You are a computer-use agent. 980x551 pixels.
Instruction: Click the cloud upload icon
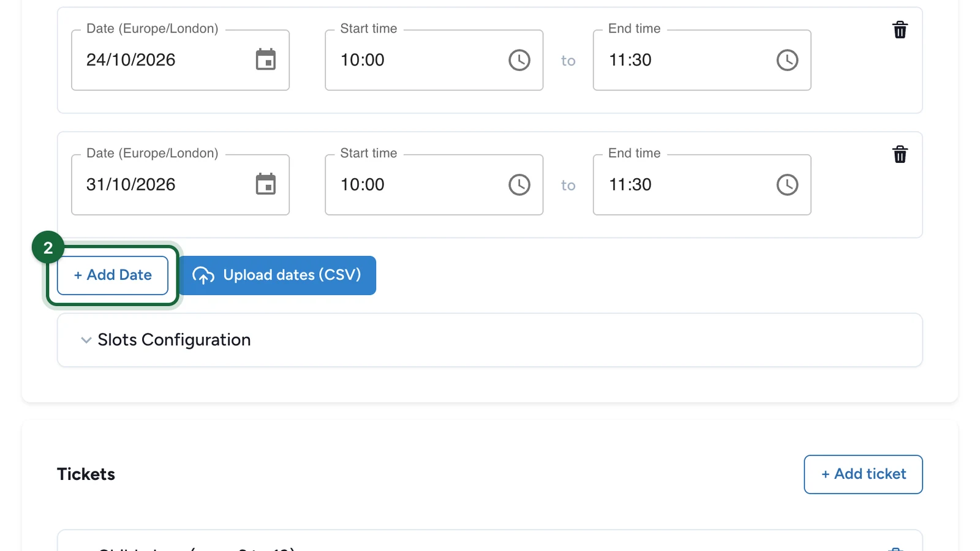[x=203, y=275]
